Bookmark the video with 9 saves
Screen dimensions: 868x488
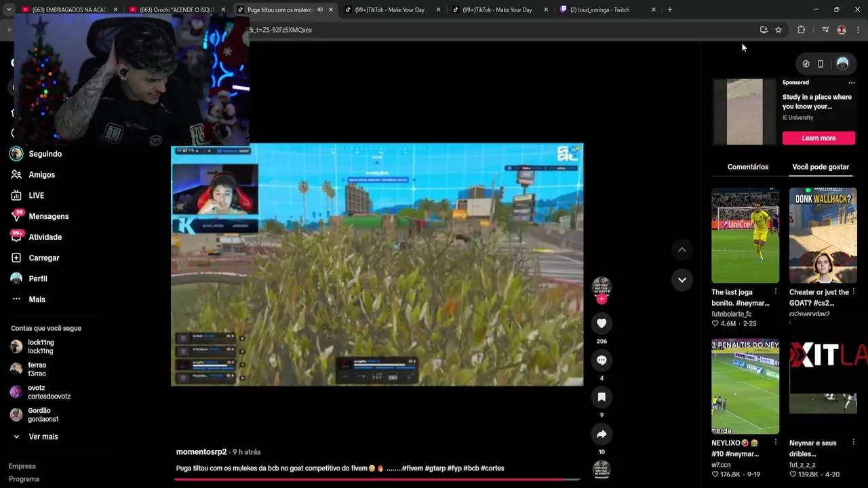pos(601,397)
